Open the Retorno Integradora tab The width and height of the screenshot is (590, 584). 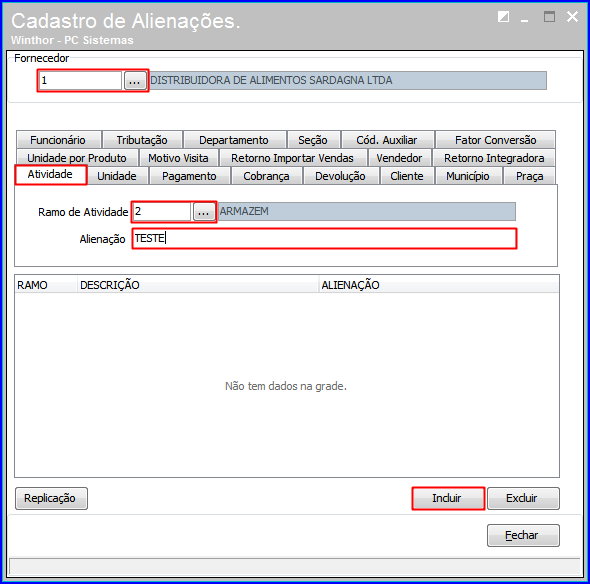coord(494,158)
